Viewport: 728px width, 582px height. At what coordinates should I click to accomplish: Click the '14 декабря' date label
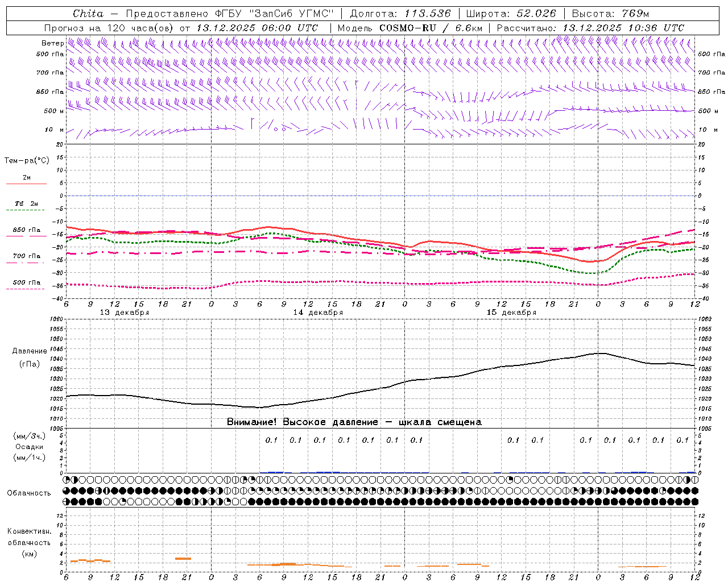coord(318,313)
